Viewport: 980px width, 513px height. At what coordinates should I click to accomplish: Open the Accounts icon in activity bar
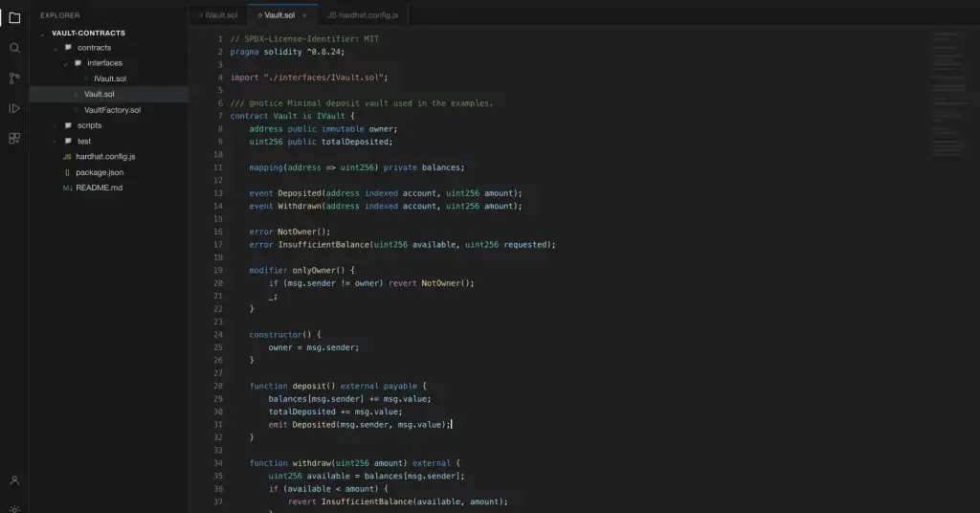click(14, 480)
